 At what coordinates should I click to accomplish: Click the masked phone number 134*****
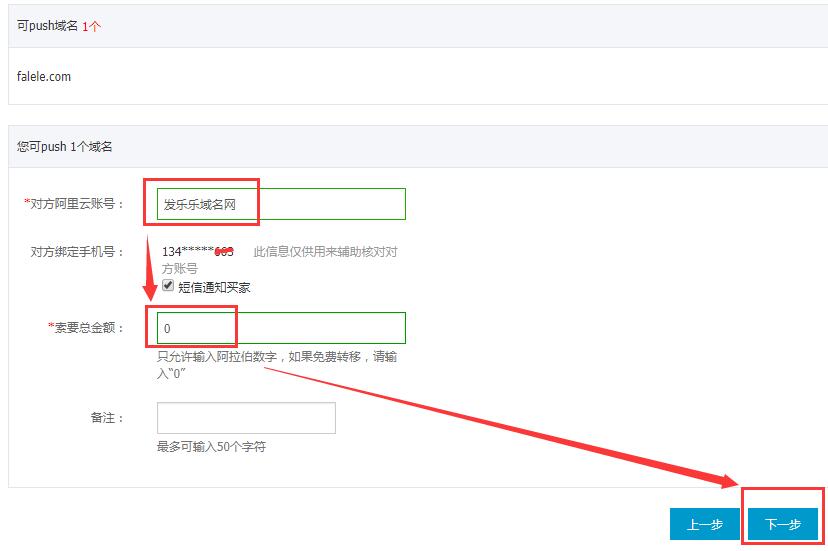(197, 252)
